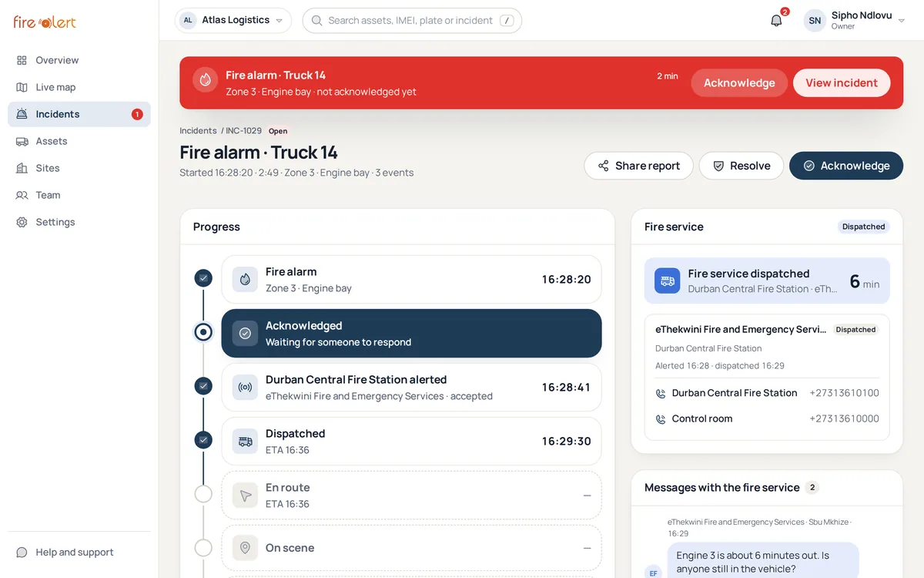This screenshot has height=578, width=924.
Task: Open Settings from the sidebar
Action: 79,222
